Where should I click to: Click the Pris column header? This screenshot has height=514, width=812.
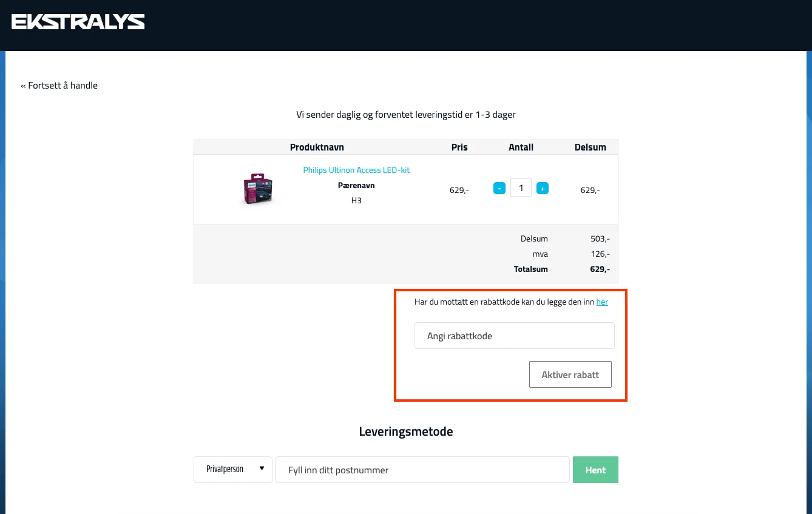459,147
